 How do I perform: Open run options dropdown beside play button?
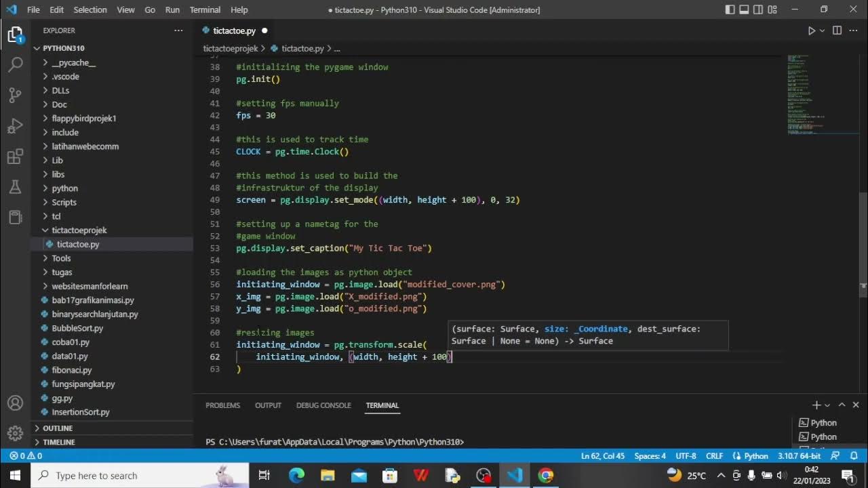point(822,30)
